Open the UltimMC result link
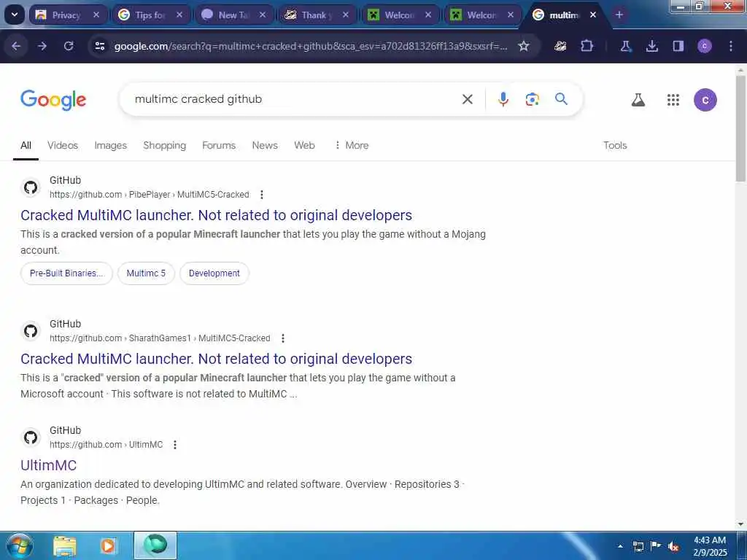This screenshot has height=560, width=747. point(49,465)
